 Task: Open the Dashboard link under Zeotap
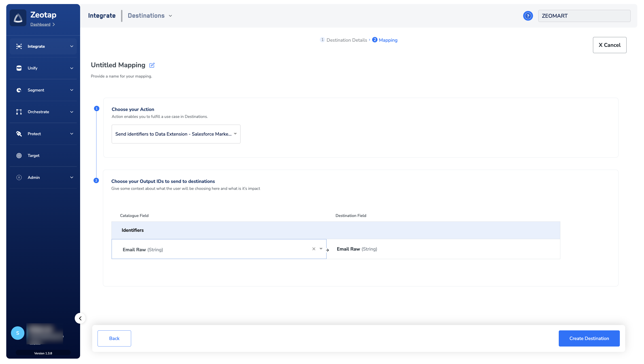[40, 24]
